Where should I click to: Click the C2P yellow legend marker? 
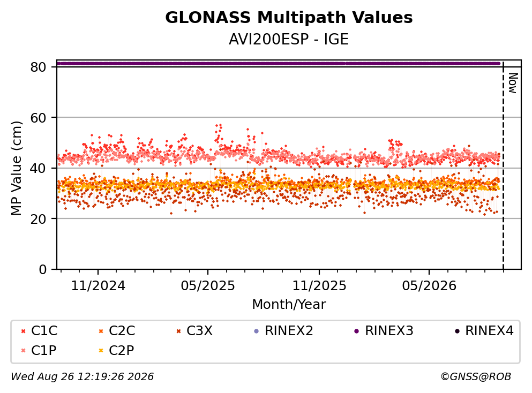(101, 351)
